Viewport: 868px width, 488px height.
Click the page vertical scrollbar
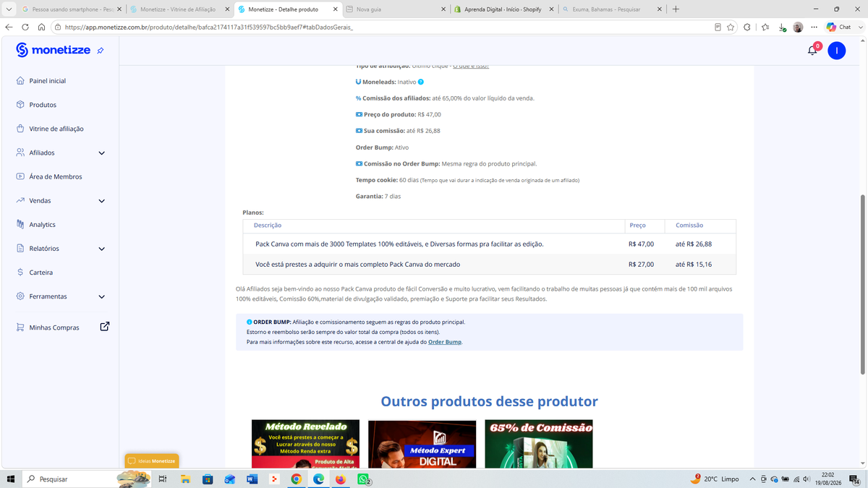pyautogui.click(x=862, y=285)
